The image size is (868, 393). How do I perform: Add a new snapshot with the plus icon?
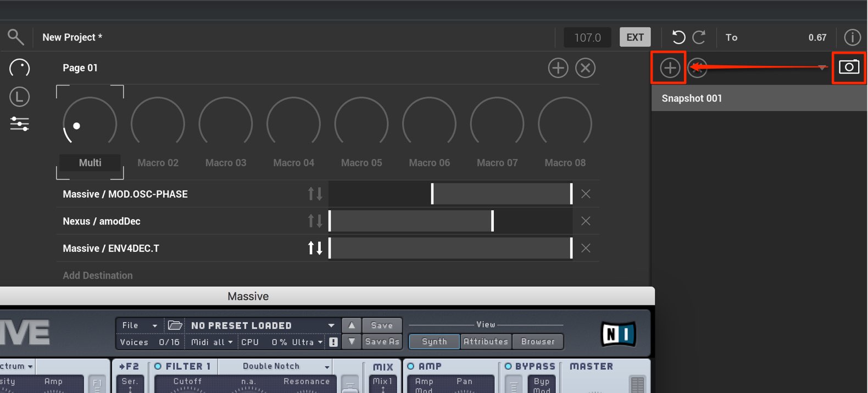670,68
